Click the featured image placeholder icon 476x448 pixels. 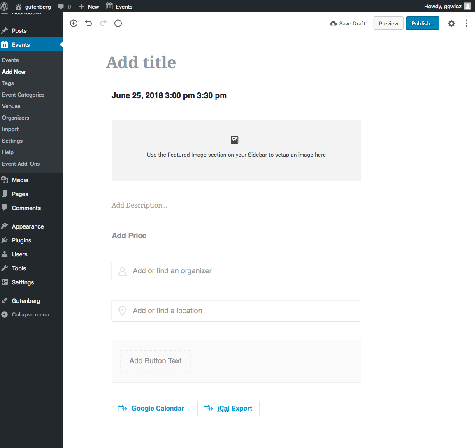pyautogui.click(x=235, y=140)
